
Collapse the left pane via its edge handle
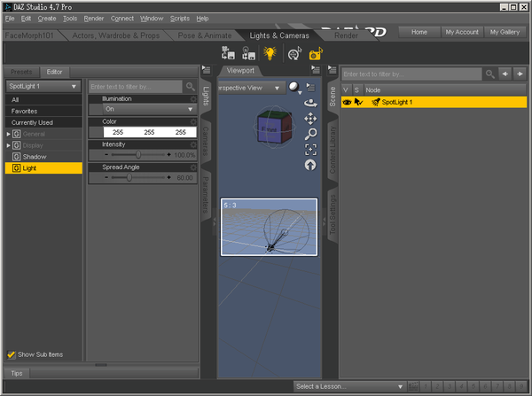coord(215,222)
